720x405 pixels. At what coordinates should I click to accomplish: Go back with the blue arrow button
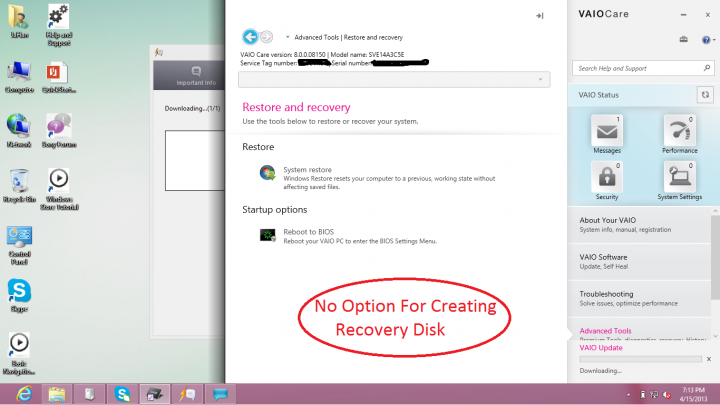pyautogui.click(x=250, y=37)
